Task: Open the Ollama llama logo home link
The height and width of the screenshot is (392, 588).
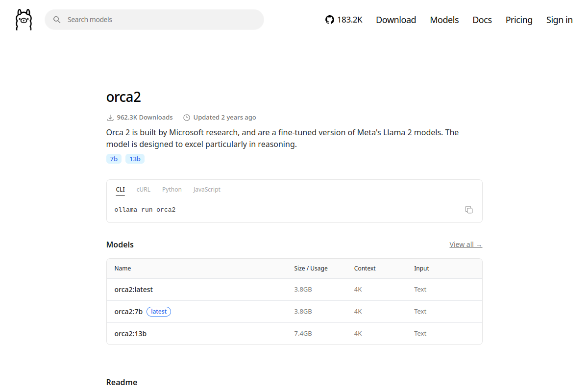Action: [24, 20]
